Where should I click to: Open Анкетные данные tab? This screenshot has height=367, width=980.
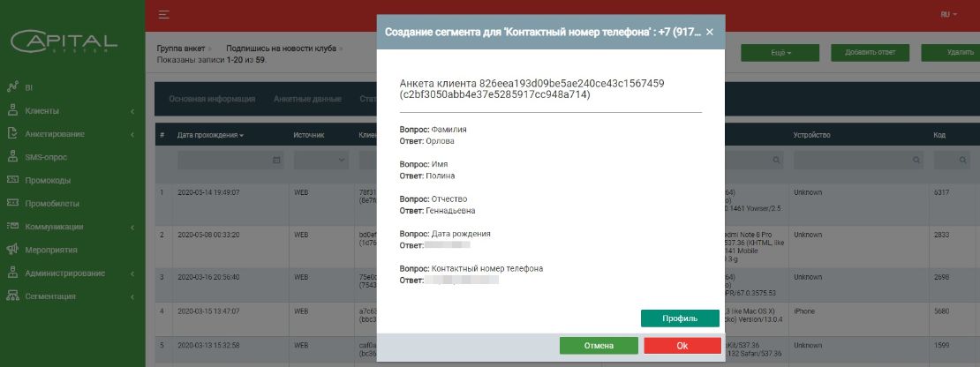click(307, 99)
